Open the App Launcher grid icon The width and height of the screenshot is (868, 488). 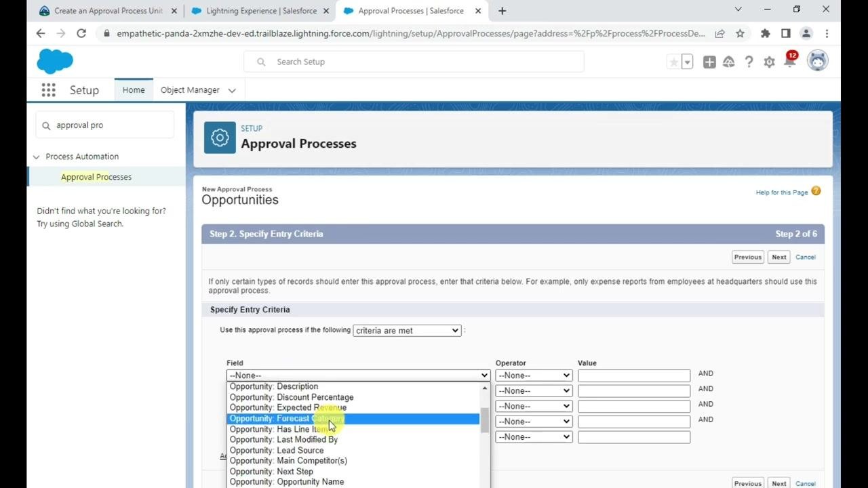click(48, 90)
